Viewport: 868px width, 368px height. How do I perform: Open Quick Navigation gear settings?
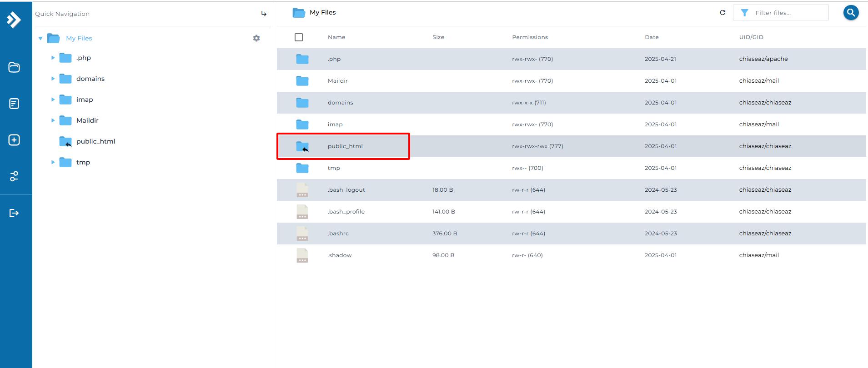tap(256, 38)
